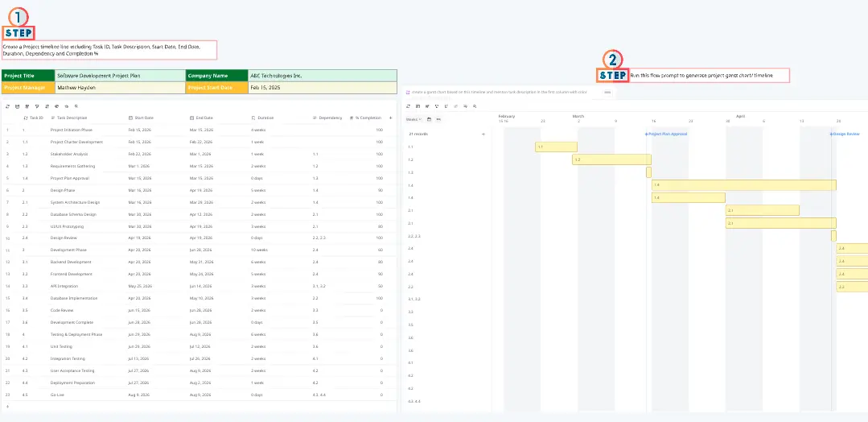
Task: Select the Dependency column header
Action: tap(330, 118)
